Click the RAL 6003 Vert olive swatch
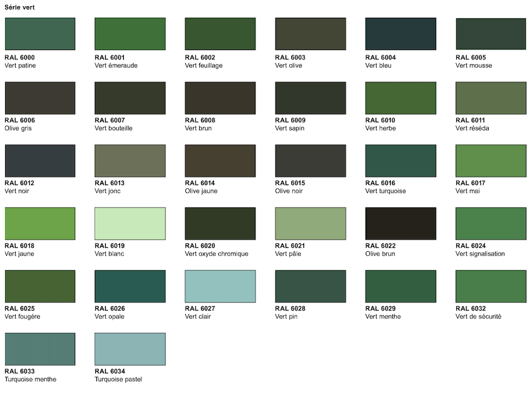532x397 pixels. click(x=310, y=34)
